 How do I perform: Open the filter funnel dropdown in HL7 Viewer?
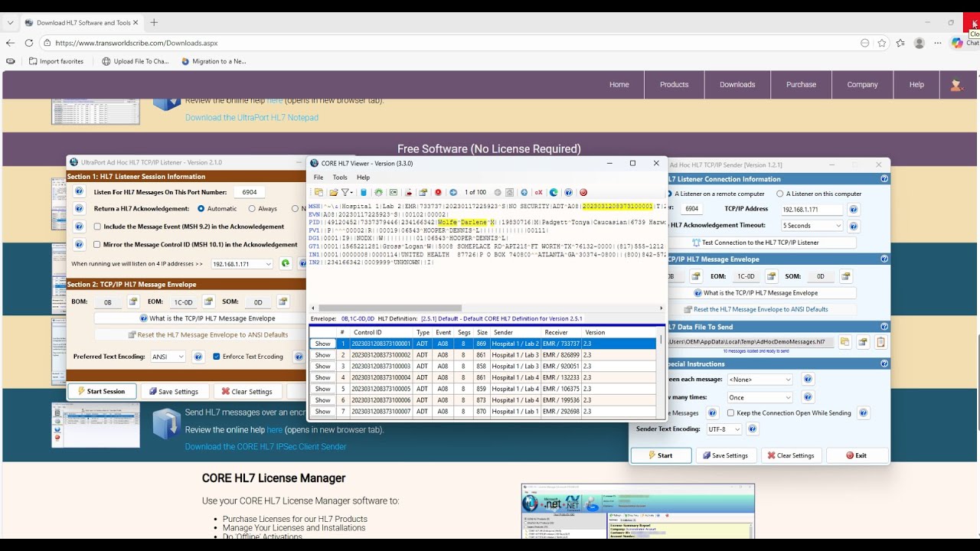tap(348, 192)
